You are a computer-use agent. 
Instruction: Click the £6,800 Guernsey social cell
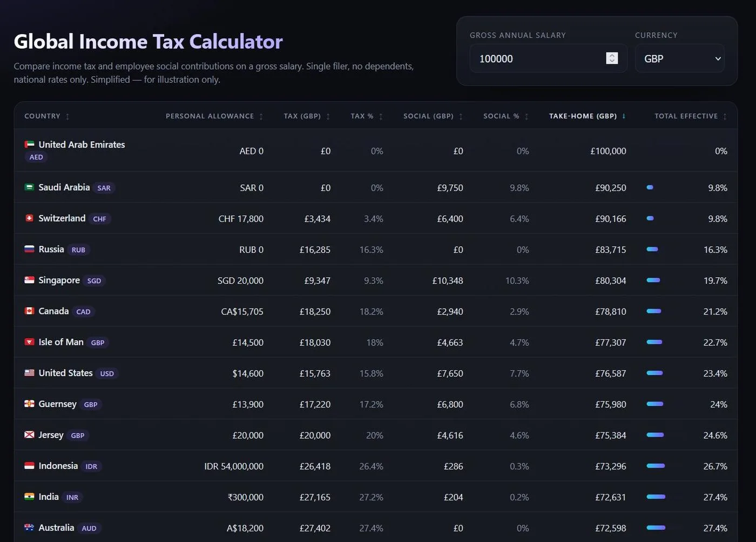coord(450,404)
